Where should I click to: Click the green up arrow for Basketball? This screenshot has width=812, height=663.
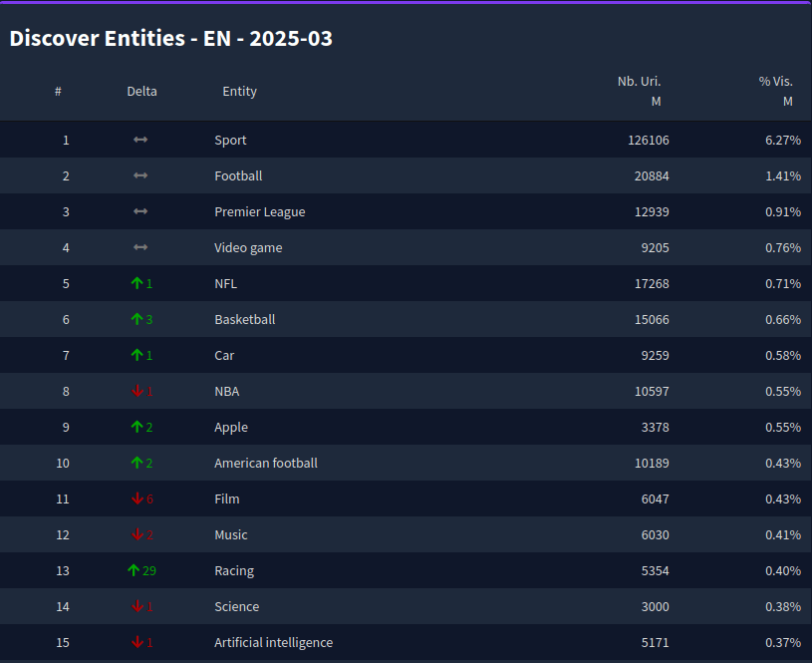click(x=137, y=319)
